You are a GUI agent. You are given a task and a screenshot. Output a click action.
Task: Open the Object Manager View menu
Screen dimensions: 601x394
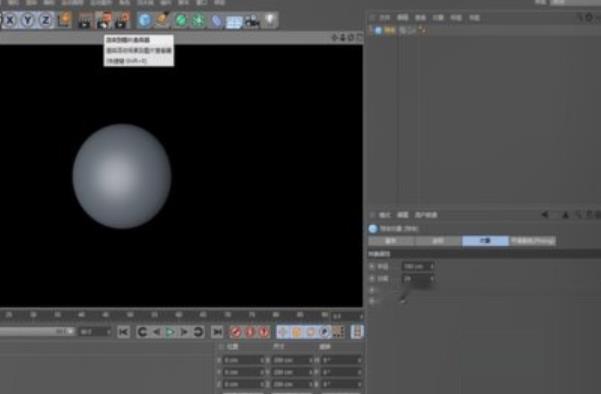coord(420,18)
